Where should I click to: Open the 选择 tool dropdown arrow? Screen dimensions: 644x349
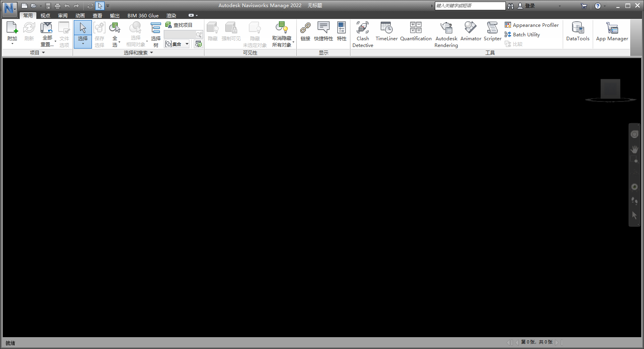pyautogui.click(x=83, y=44)
